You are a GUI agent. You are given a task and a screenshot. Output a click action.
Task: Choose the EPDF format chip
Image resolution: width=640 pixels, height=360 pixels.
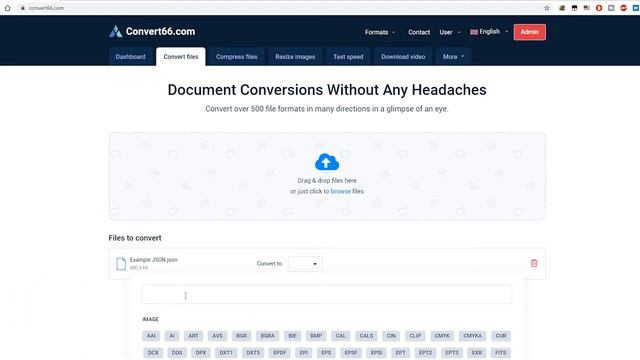tap(280, 353)
